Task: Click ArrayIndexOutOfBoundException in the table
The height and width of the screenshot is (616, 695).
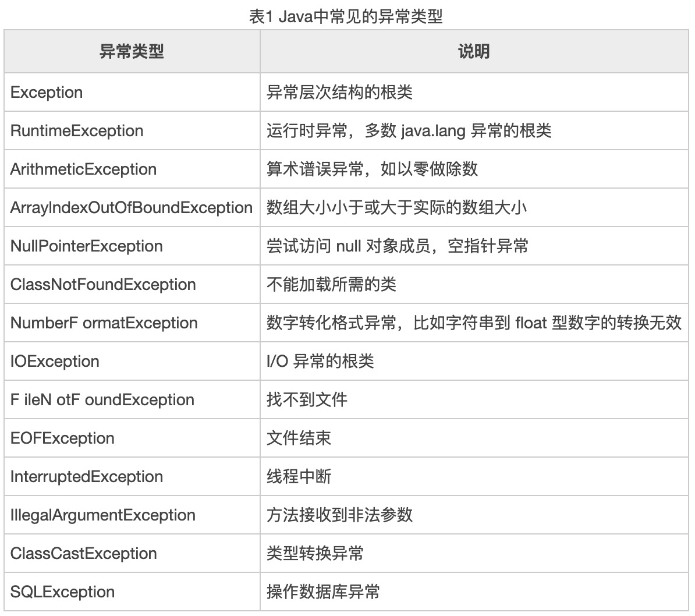Action: 132,208
